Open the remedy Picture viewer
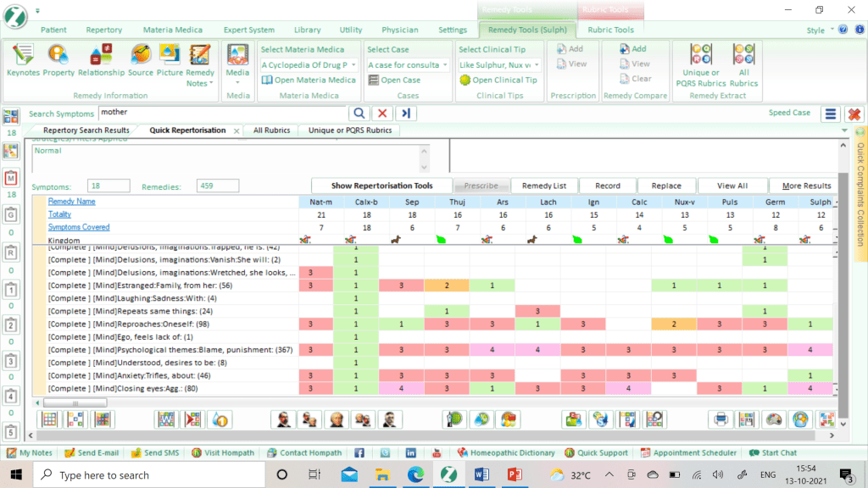Screen dimensions: 868x488 pos(170,59)
